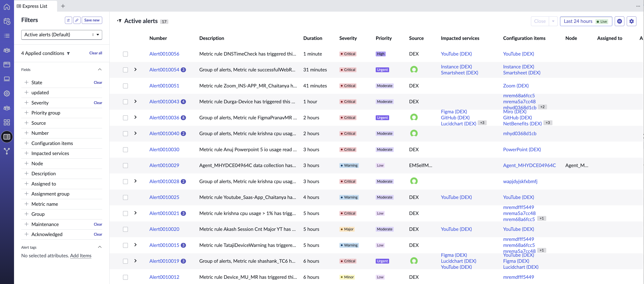This screenshot has width=644, height=284.
Task: Open the calendar clock sidebar icon
Action: coord(7,21)
